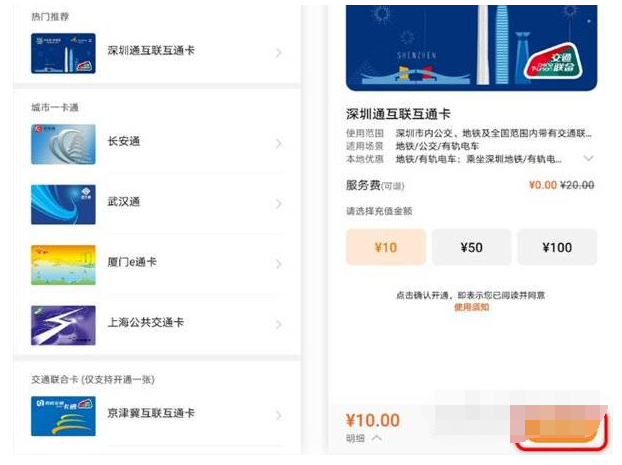This screenshot has height=465, width=622.
Task: Tap the 上海公共交通卡 card image
Action: [x=63, y=325]
